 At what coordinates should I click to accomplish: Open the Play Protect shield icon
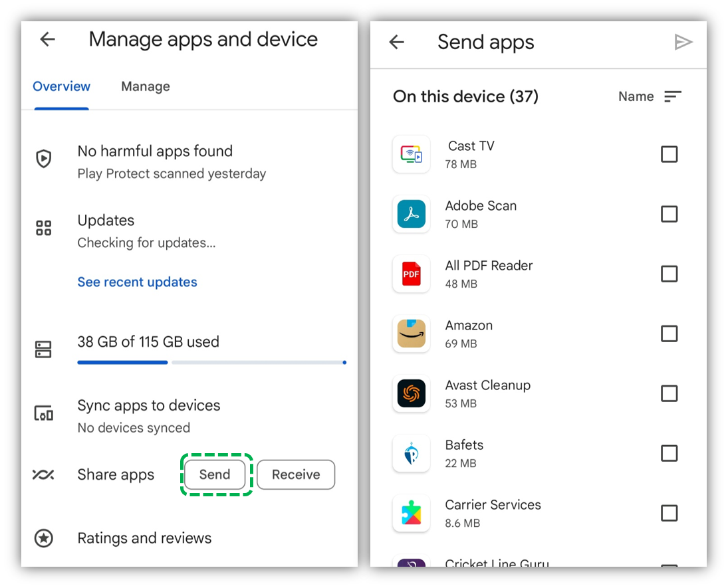(44, 159)
